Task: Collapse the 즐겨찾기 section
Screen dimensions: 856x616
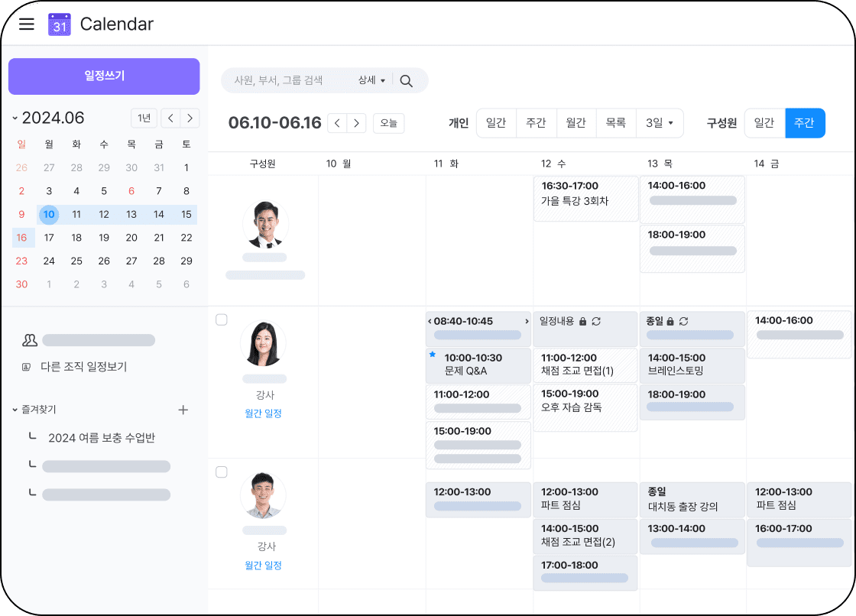Action: tap(15, 410)
